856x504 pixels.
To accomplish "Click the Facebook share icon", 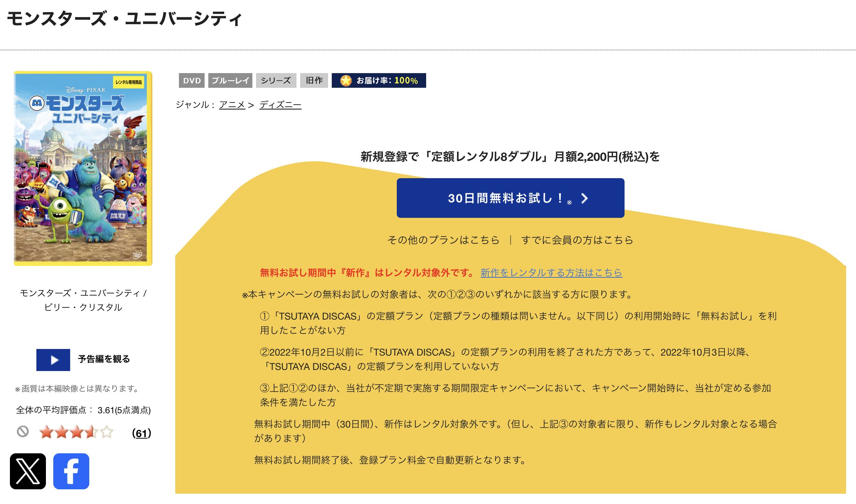I will click(71, 472).
